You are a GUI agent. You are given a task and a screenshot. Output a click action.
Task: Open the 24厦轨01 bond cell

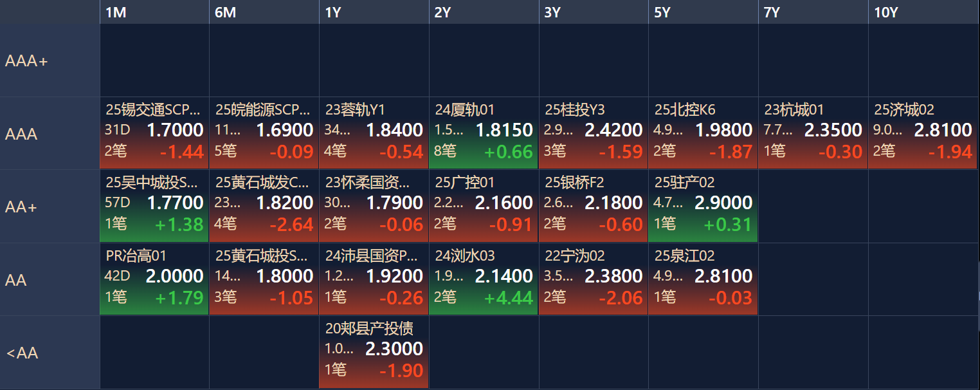484,133
